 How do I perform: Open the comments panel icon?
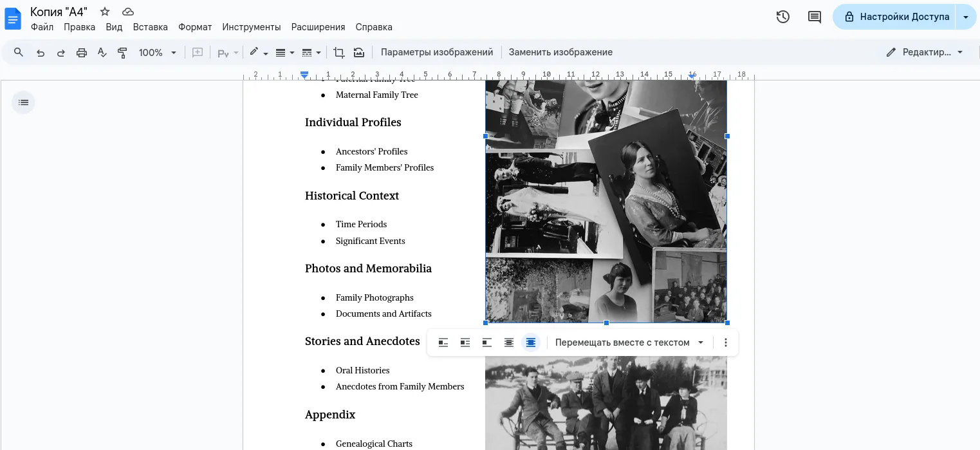coord(814,17)
